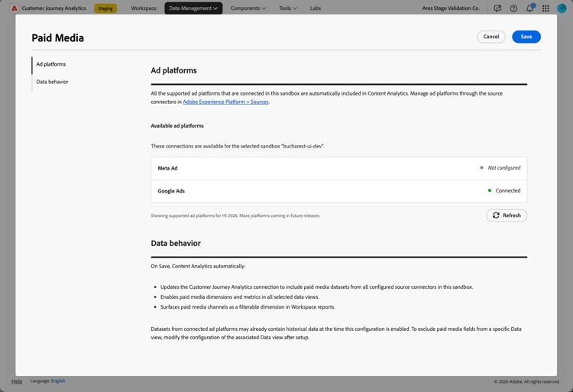Click the Paid Media page heading
Screen dimensions: 573x392
pos(58,38)
